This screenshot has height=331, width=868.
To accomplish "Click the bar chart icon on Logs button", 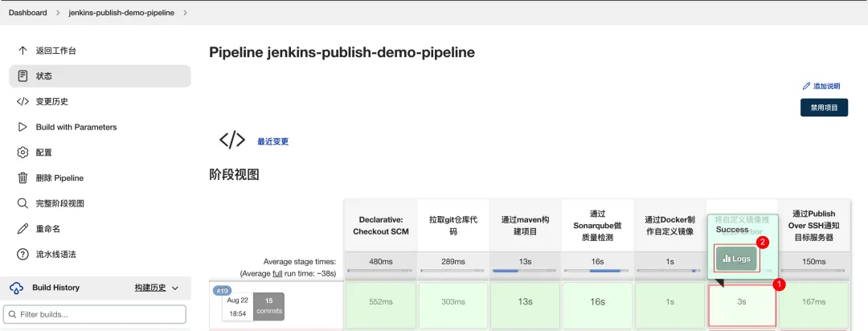I will tap(727, 259).
